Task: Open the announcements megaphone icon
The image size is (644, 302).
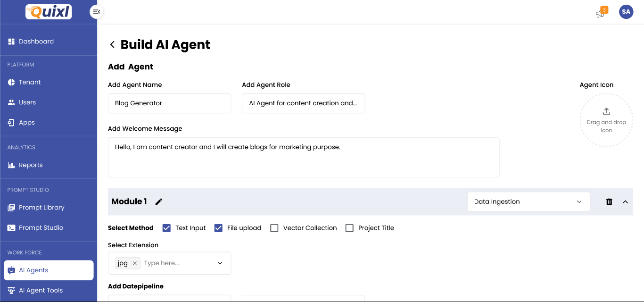Action: coord(600,13)
